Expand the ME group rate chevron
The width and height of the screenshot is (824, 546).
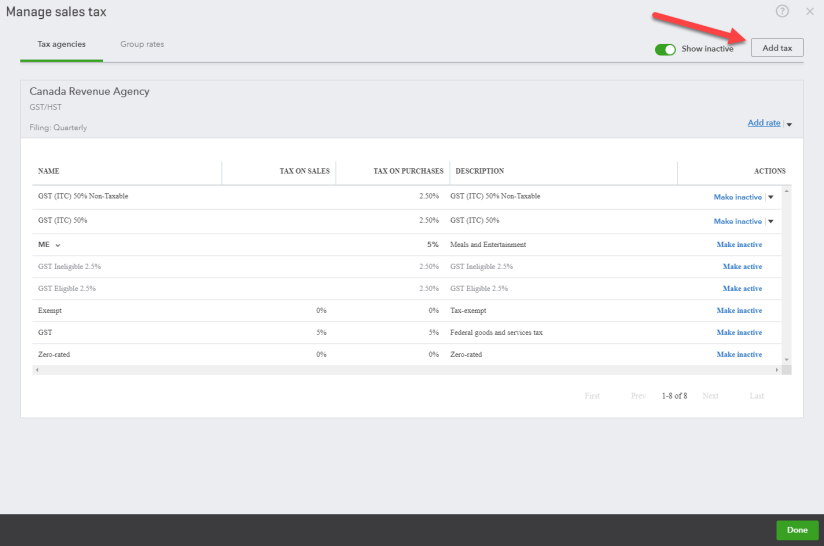click(x=58, y=245)
